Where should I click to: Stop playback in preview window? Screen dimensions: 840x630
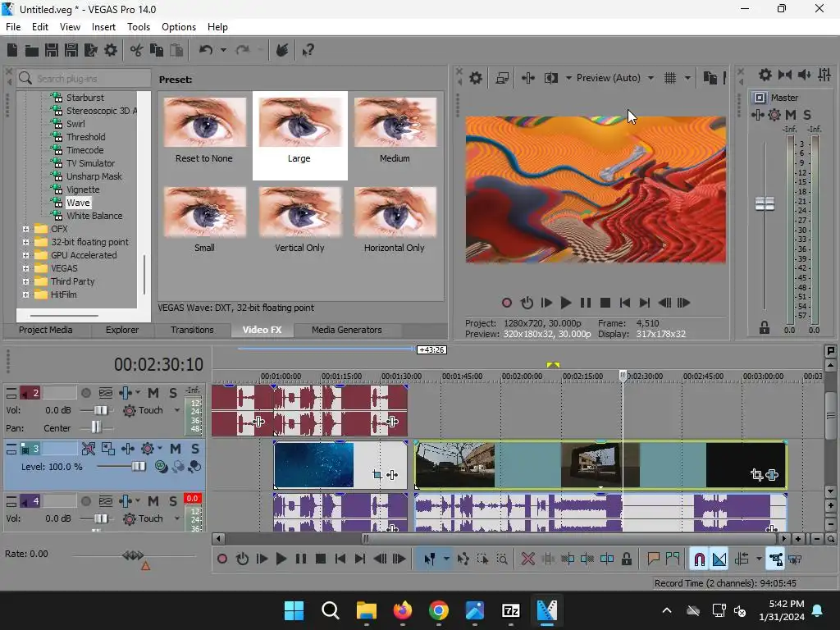605,304
